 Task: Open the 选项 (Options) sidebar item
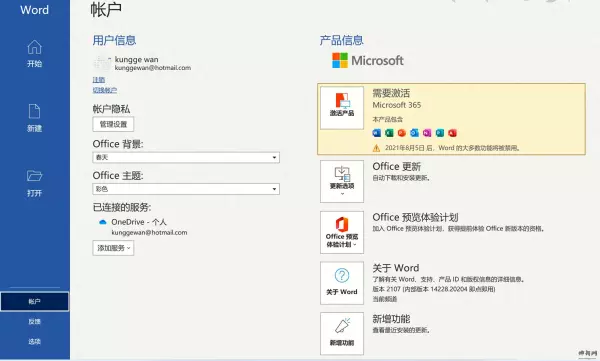click(x=34, y=341)
